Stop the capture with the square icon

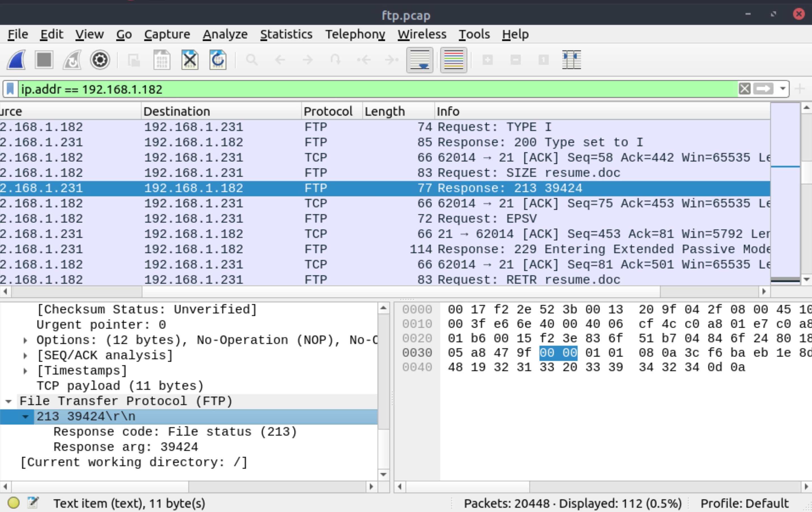(44, 60)
